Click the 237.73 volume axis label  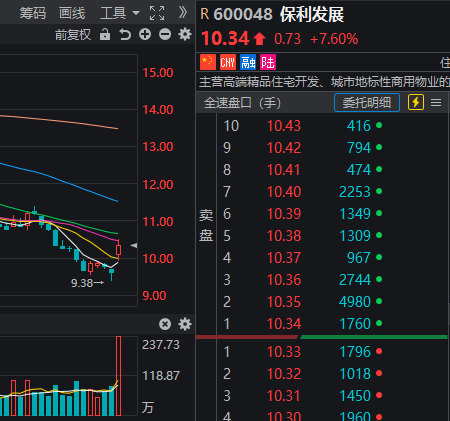point(161,344)
